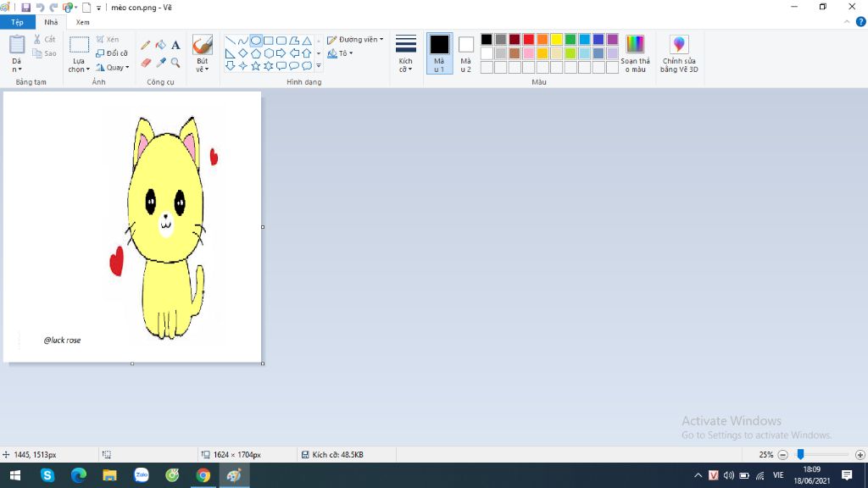
Task: Expand the Dán paste dropdown
Action: 17,65
